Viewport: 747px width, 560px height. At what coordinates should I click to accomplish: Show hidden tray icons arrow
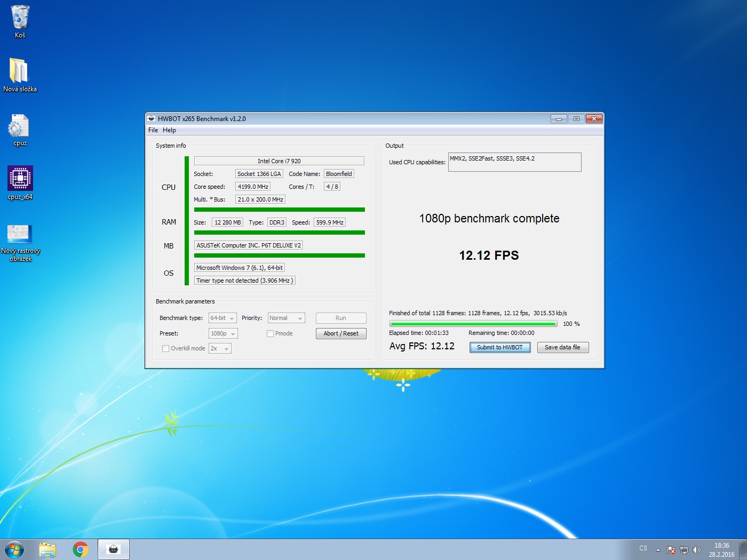pyautogui.click(x=658, y=550)
